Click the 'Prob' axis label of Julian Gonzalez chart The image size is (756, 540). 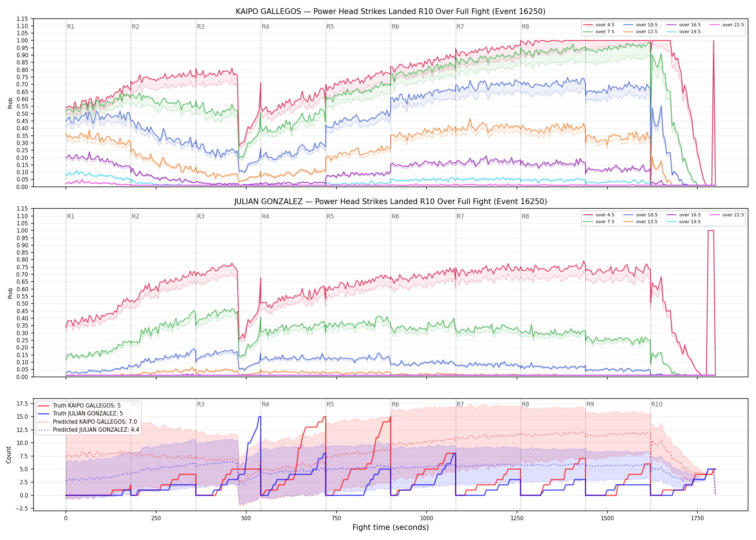10,293
